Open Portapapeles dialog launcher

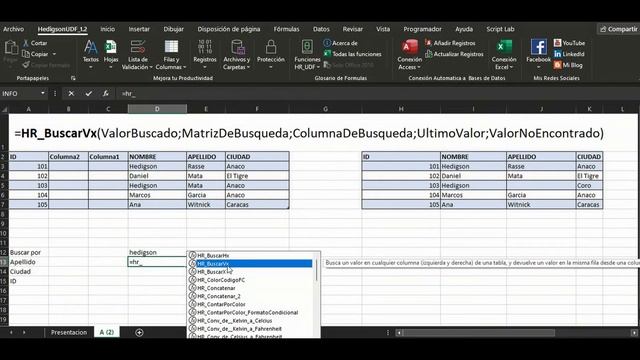pyautogui.click(x=73, y=78)
